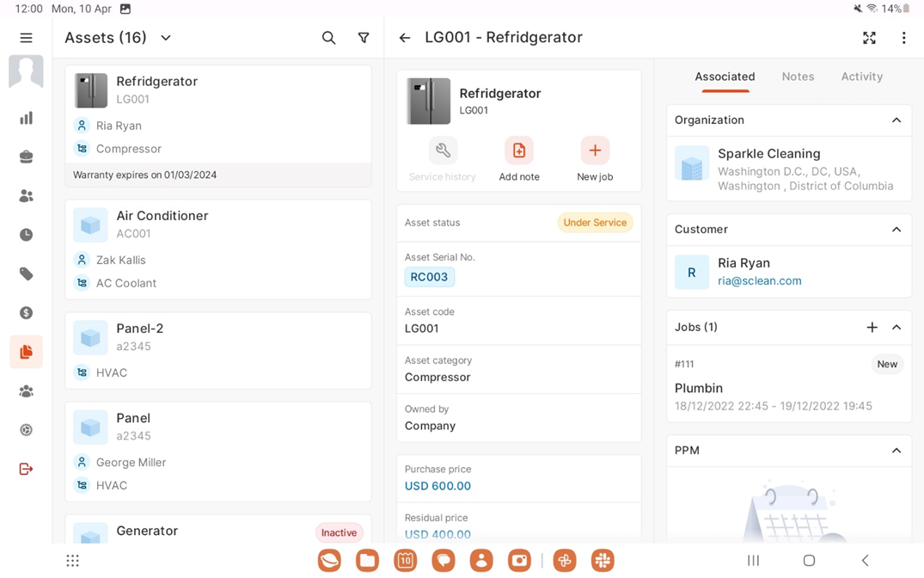The height and width of the screenshot is (578, 924).
Task: Toggle fullscreen expand icon
Action: click(869, 38)
